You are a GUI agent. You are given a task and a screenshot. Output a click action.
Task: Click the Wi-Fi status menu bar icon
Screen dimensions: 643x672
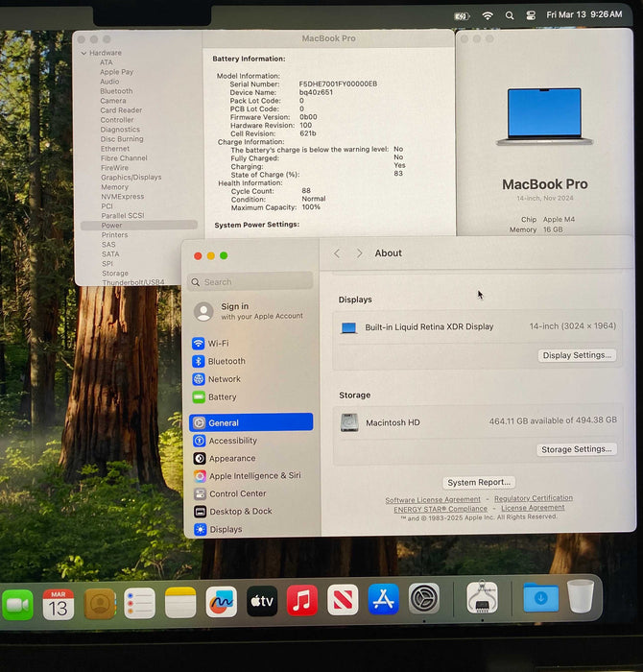[488, 16]
